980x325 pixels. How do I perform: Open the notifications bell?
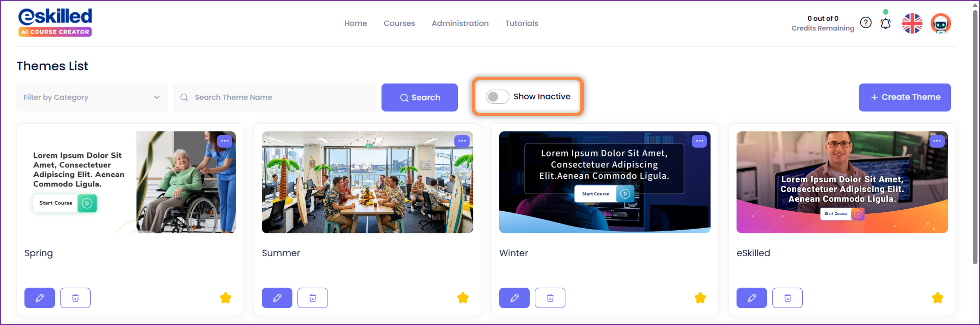point(885,23)
